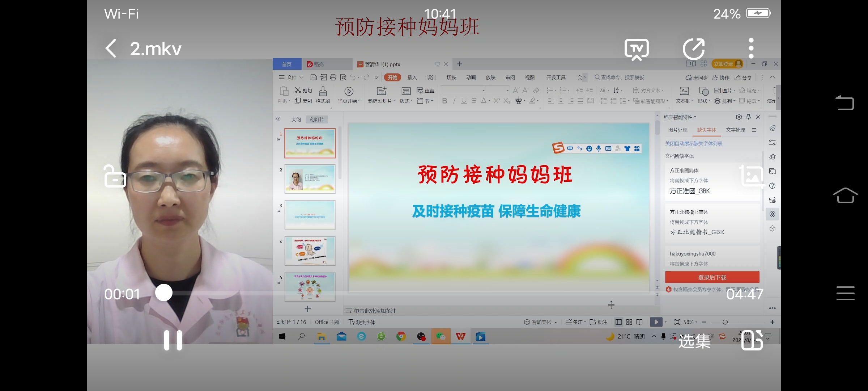Tap the circular arrow share icon
Image resolution: width=868 pixels, height=391 pixels.
tap(693, 49)
